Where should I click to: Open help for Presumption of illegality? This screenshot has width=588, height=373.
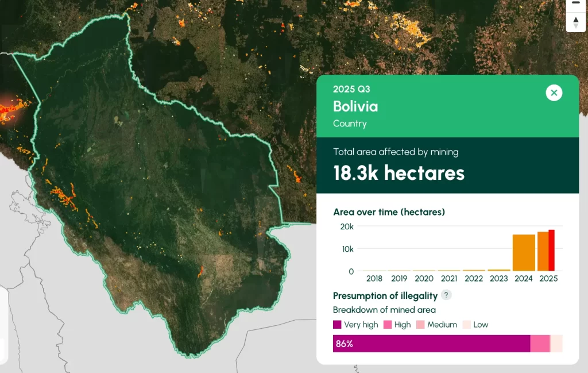[x=446, y=295]
